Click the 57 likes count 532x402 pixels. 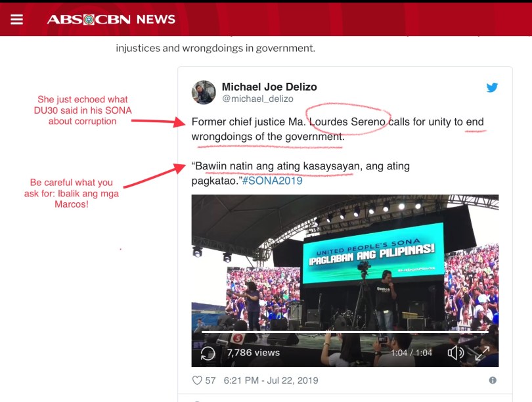click(x=211, y=380)
